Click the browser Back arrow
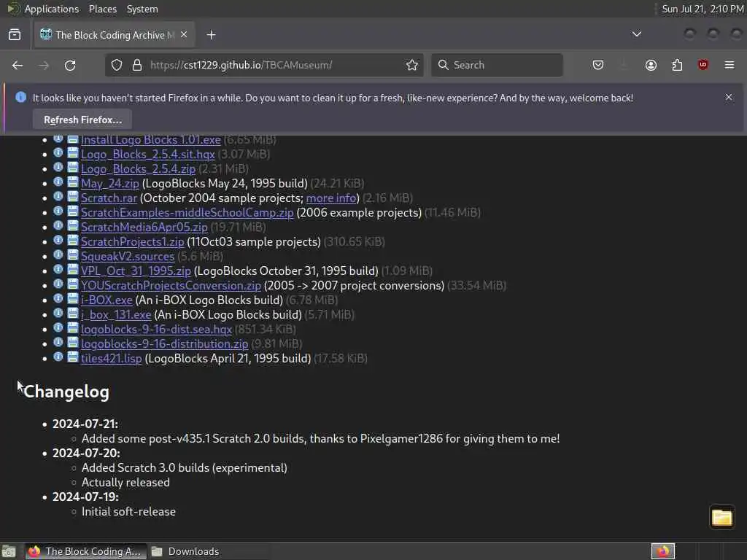The image size is (747, 560). click(x=18, y=65)
